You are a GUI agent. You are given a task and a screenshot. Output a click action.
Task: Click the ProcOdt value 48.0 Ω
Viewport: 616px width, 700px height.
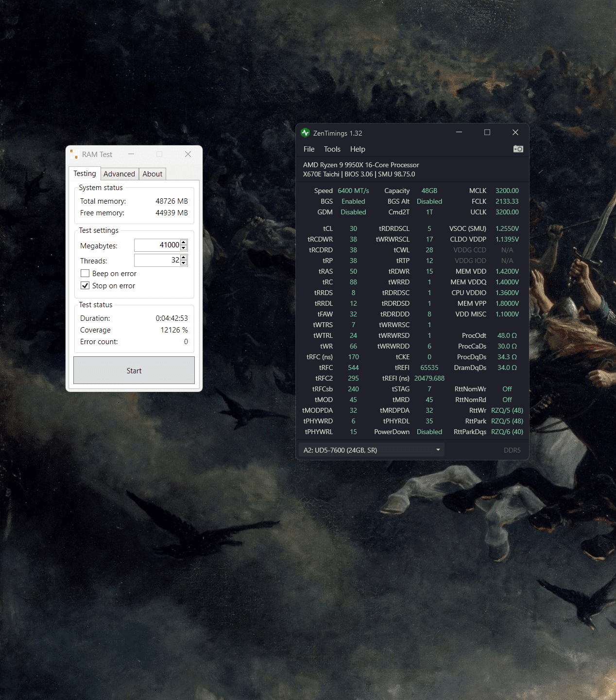tap(507, 335)
